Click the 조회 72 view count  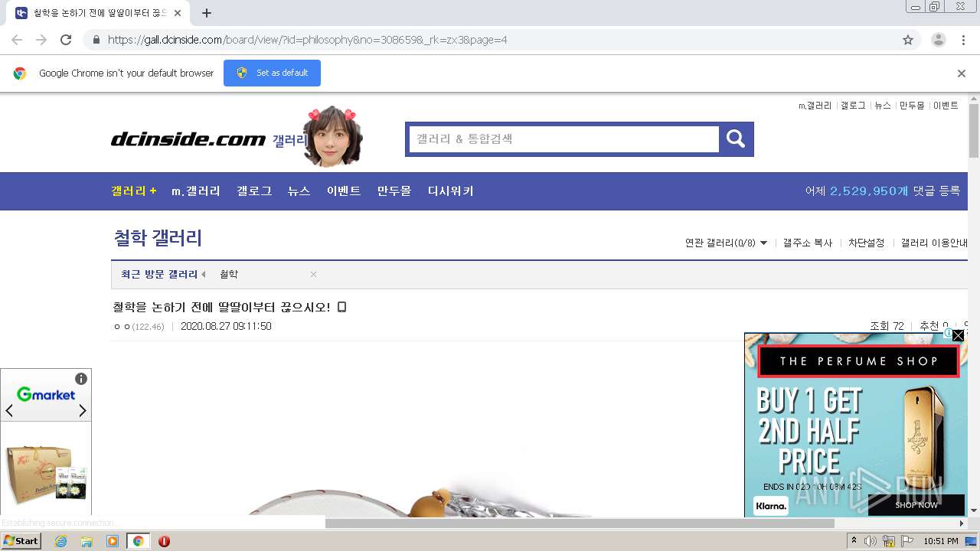click(x=887, y=326)
